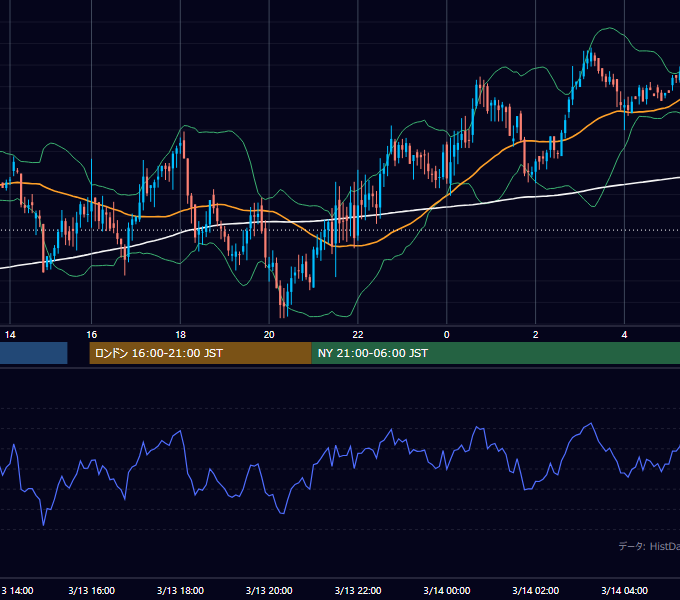680x600 pixels.
Task: Click the NY 21:00-06:00 JST session bar
Action: tap(495, 353)
